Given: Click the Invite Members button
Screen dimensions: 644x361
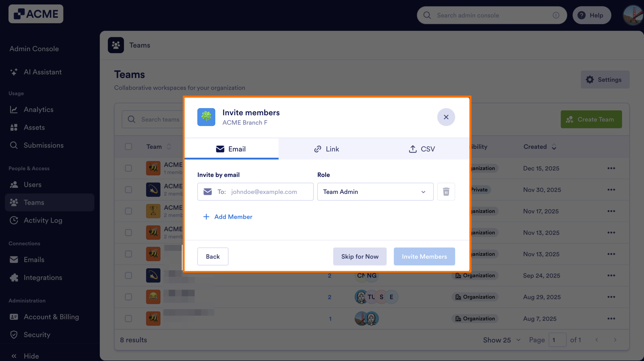Looking at the screenshot, I should [x=424, y=256].
